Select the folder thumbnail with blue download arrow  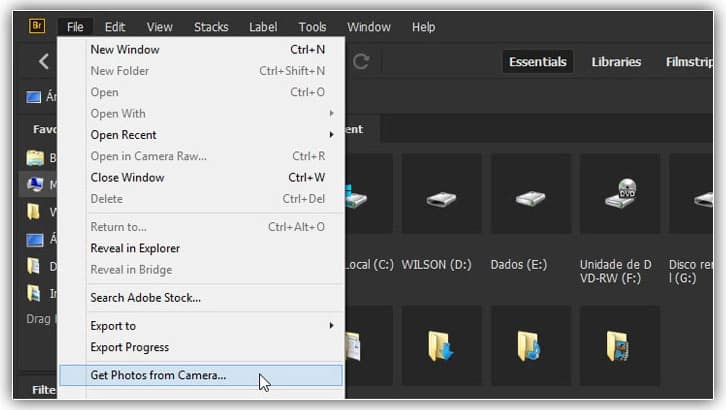pyautogui.click(x=440, y=346)
